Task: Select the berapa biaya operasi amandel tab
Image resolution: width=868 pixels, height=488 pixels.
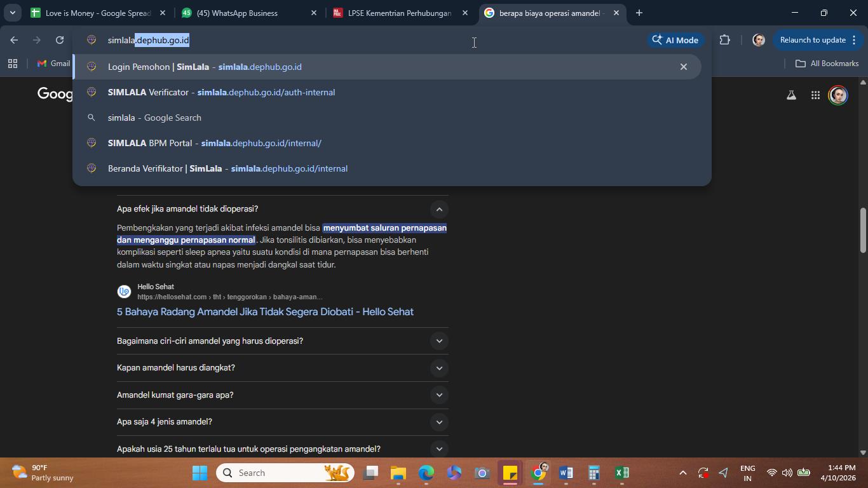Action: click(x=552, y=13)
